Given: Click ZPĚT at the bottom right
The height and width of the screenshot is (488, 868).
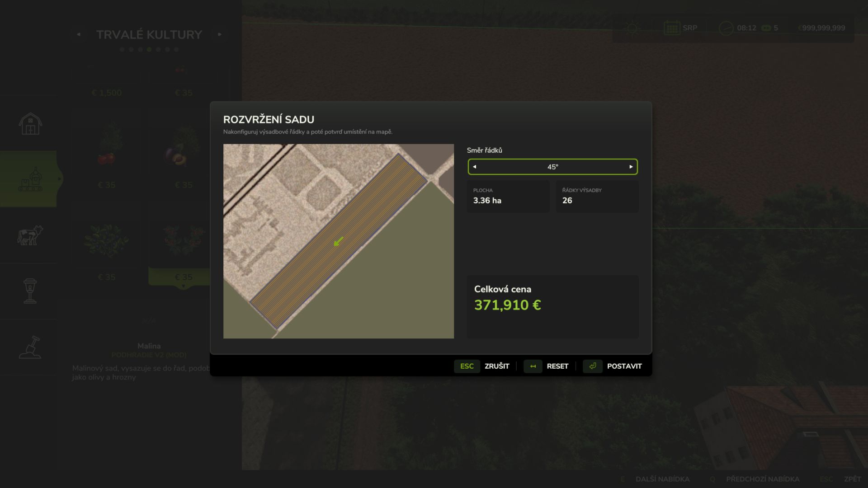Looking at the screenshot, I should [853, 479].
